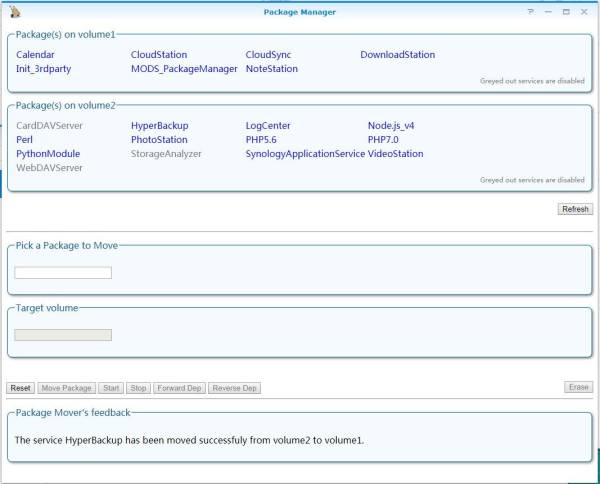
Task: Select the PHP7.0 package
Action: tap(383, 140)
